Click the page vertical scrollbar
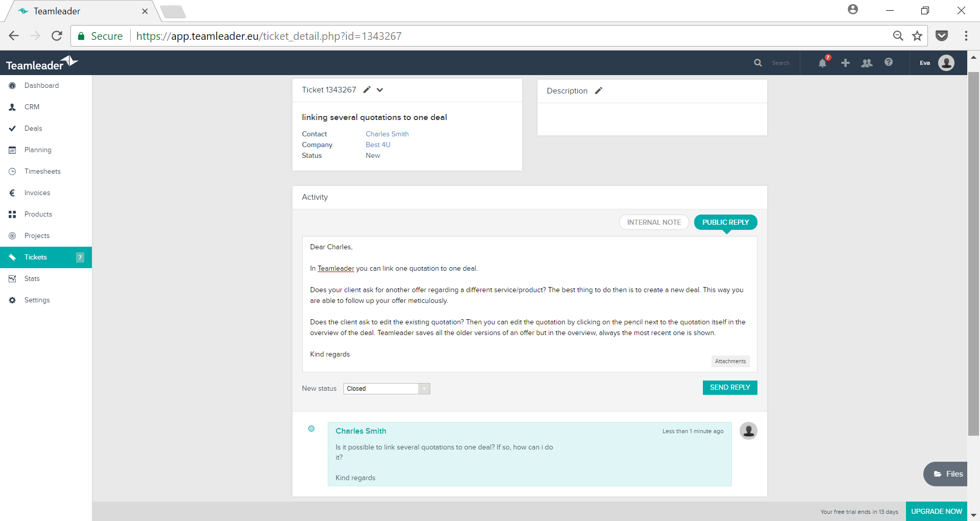The image size is (980, 521). pyautogui.click(x=973, y=254)
